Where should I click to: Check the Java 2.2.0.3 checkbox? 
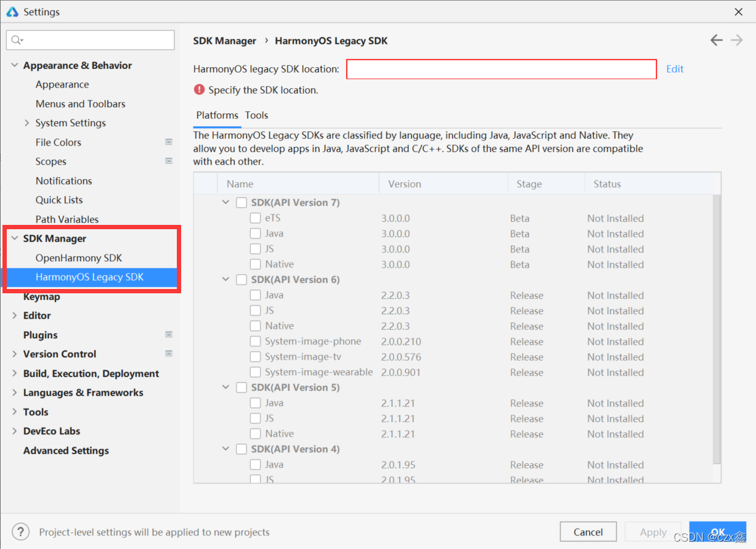255,295
